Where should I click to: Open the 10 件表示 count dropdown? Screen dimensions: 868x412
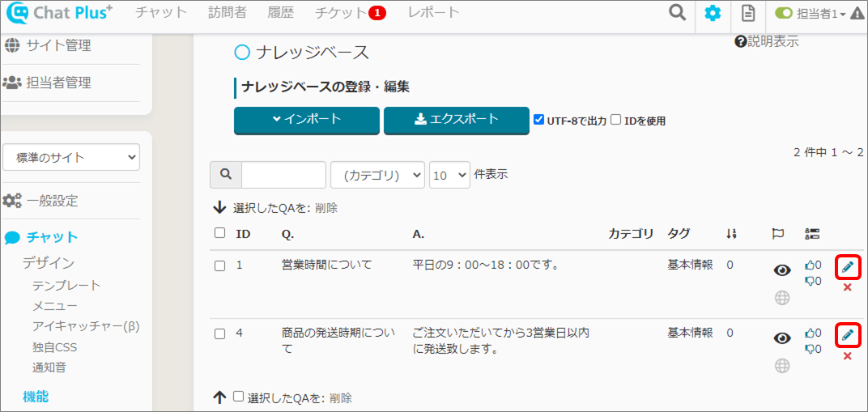pos(449,176)
